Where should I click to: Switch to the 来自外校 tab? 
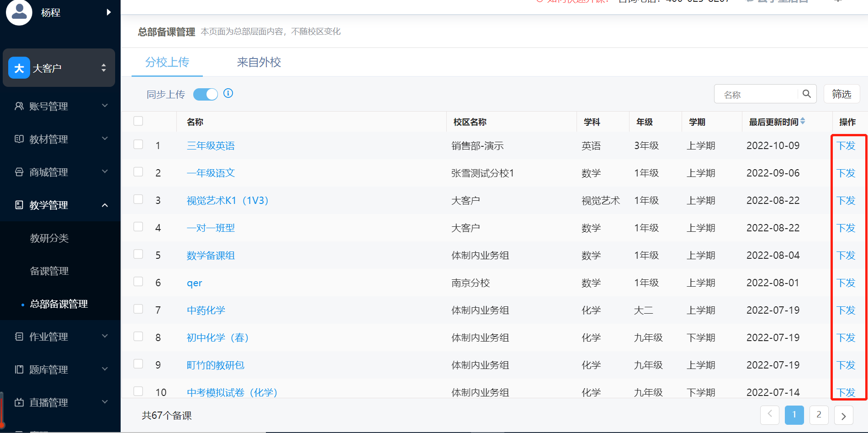click(259, 62)
